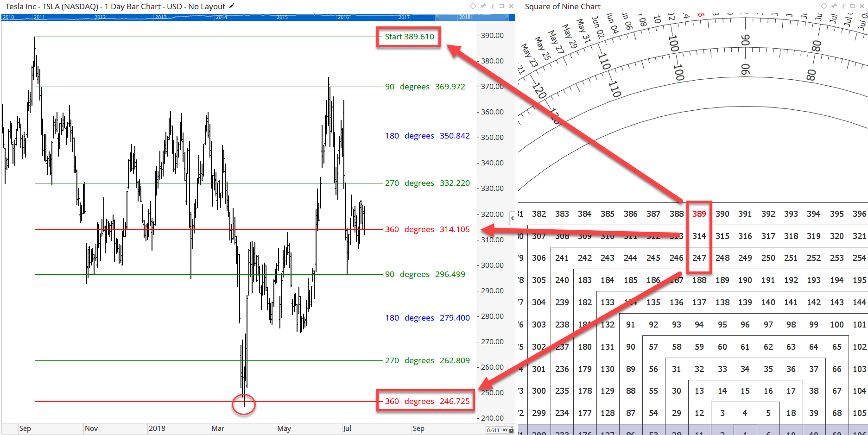Screen dimensions: 868x435
Task: Click cell 94 in the Square of Nine
Action: pos(699,325)
